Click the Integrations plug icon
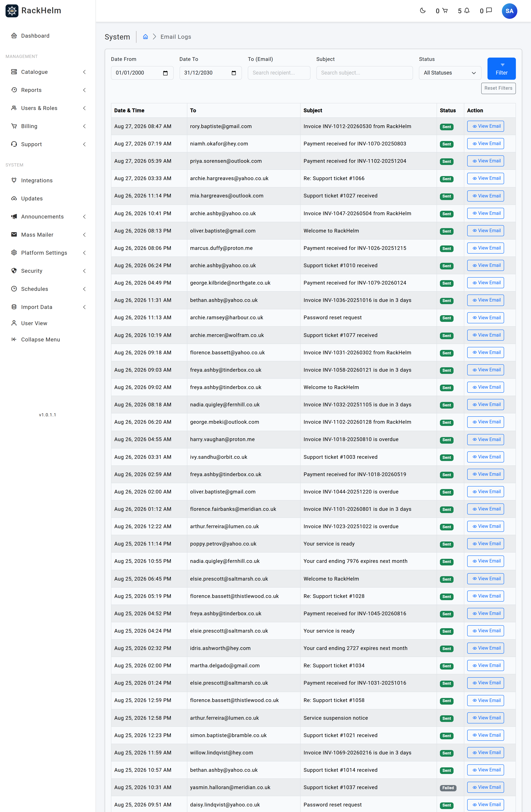Image resolution: width=531 pixels, height=812 pixels. 14,180
